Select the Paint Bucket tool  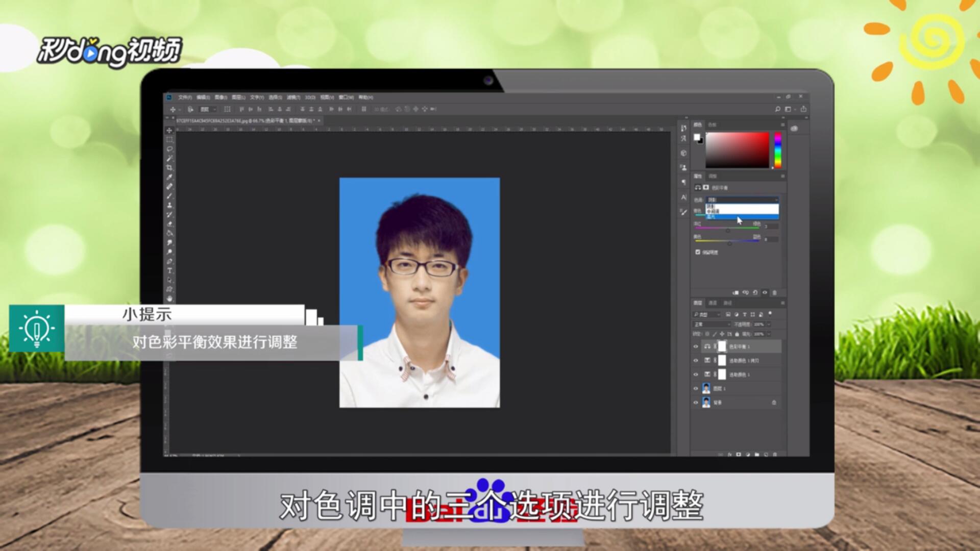click(x=169, y=232)
